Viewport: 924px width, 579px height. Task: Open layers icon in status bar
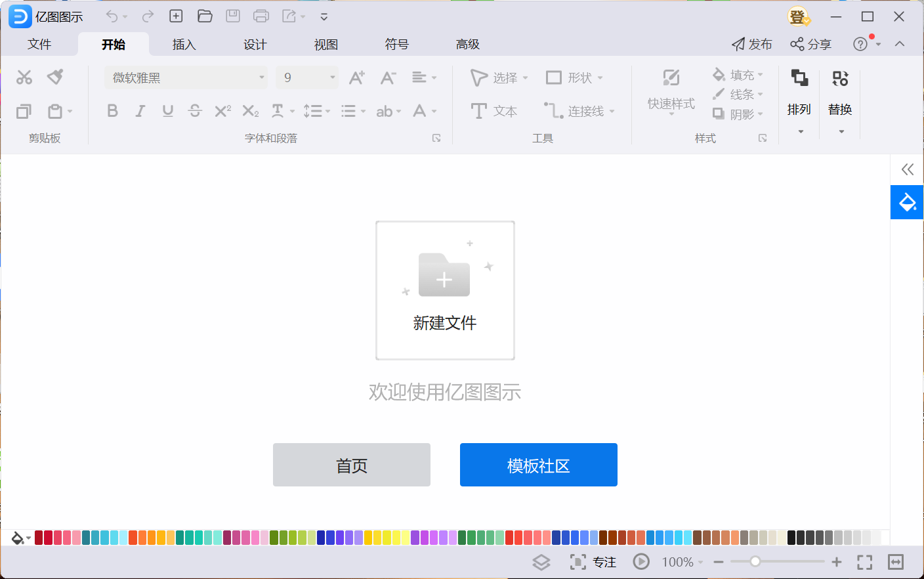[x=541, y=562]
